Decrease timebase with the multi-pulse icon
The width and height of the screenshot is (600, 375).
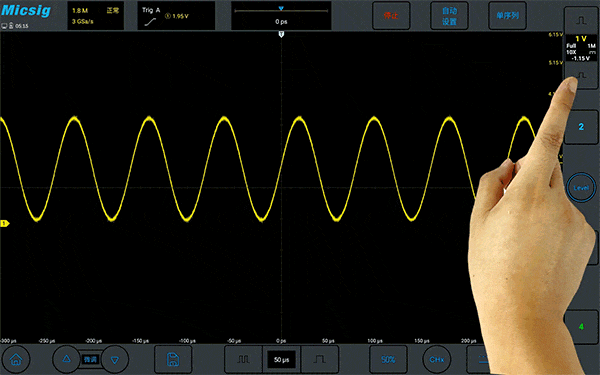point(243,359)
